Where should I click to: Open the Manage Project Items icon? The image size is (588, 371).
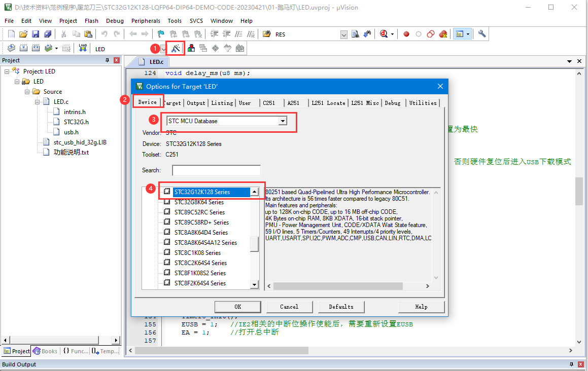[x=191, y=48]
